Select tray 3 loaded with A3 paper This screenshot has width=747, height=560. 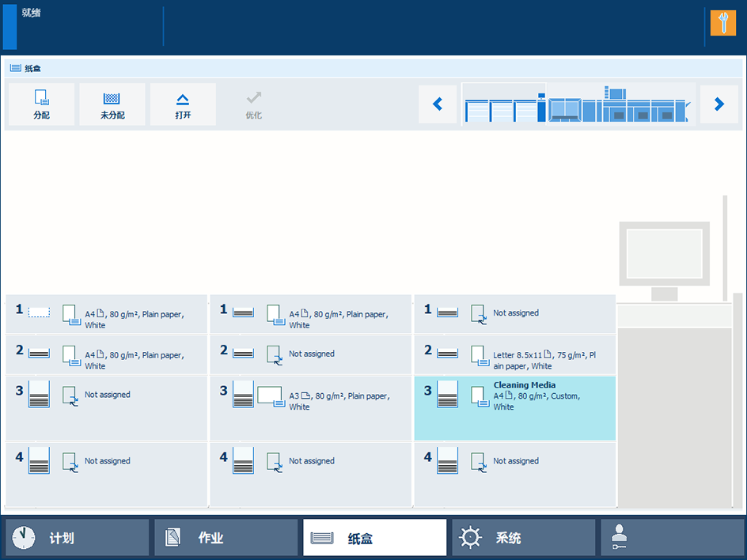(310, 407)
